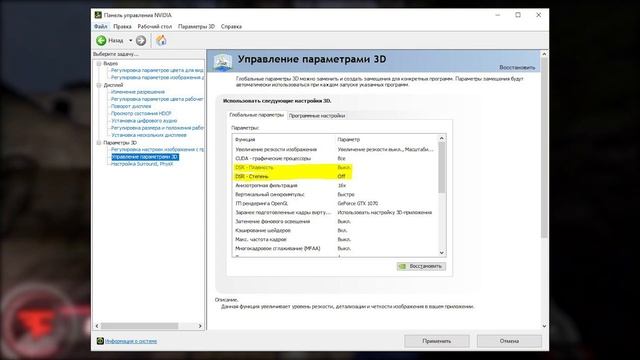Open Информация о системе link
Viewport: 640px width, 360px height.
pyautogui.click(x=131, y=341)
